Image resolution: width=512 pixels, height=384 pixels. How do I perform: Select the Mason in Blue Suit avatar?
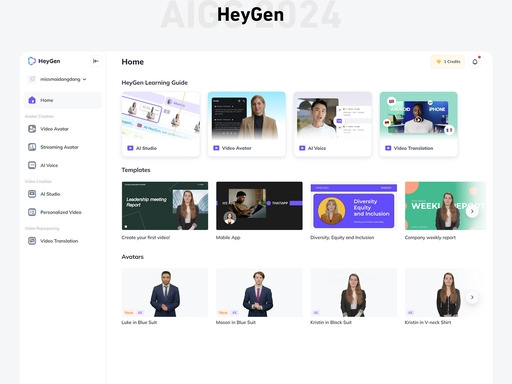259,293
